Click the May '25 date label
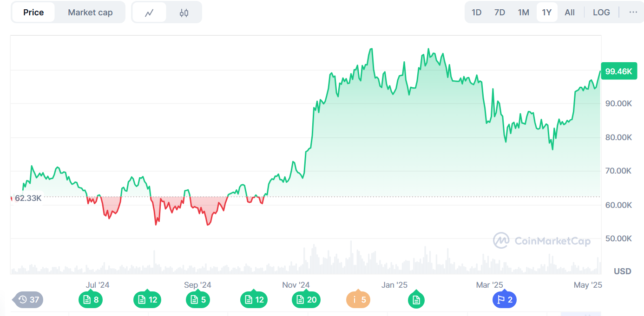 588,285
